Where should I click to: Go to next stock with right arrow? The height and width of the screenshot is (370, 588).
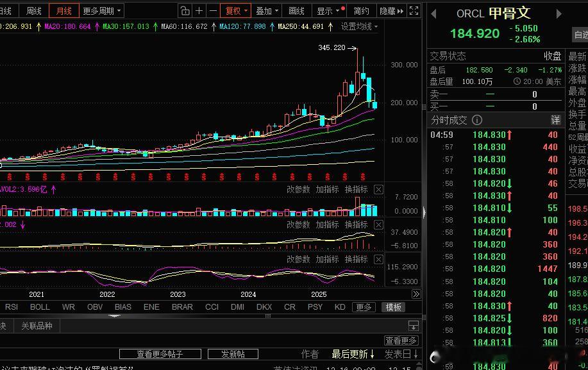tap(559, 14)
